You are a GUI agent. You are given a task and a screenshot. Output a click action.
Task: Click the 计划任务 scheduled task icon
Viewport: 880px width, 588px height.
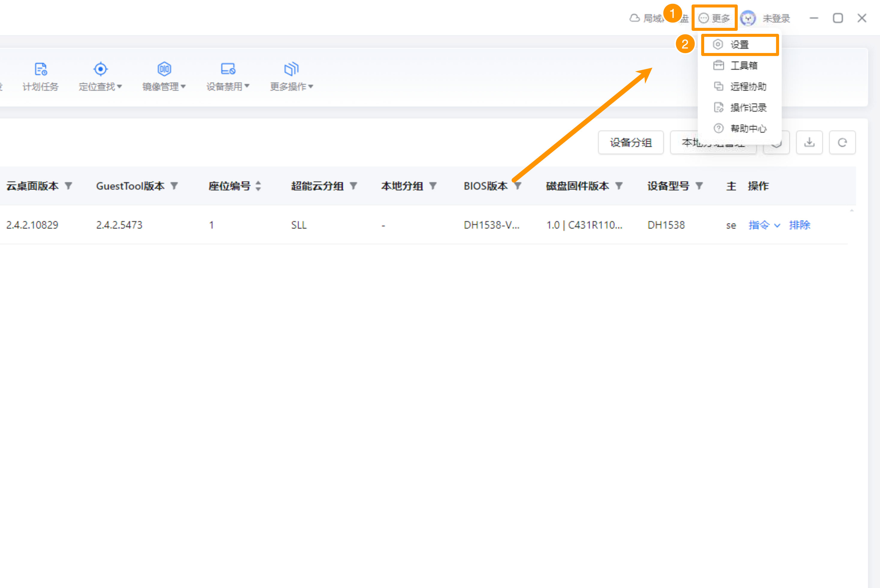pyautogui.click(x=40, y=69)
